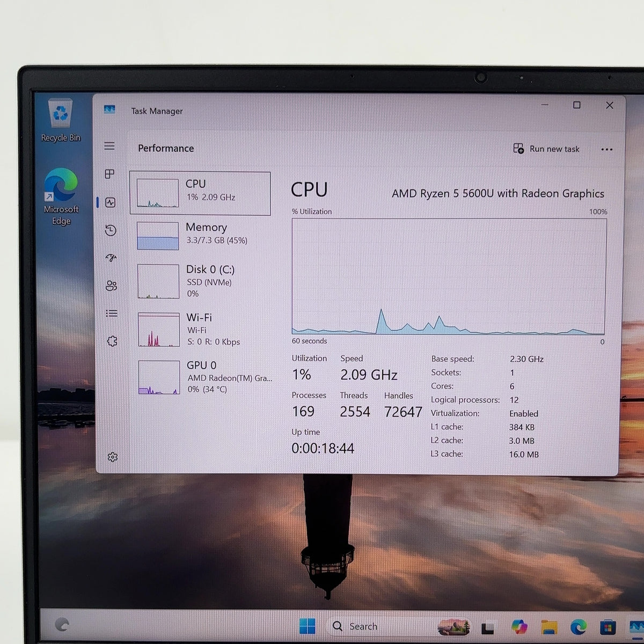Open the Recycle Bin desktop icon

[x=61, y=120]
